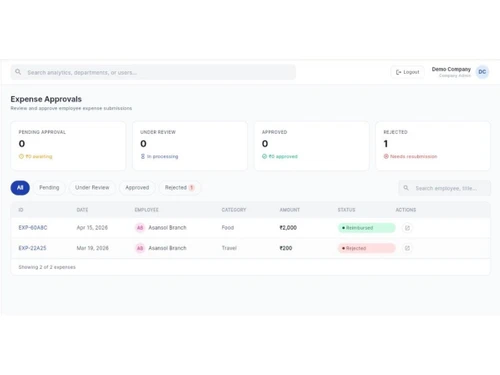
Task: Open the DC user avatar
Action: [x=482, y=72]
